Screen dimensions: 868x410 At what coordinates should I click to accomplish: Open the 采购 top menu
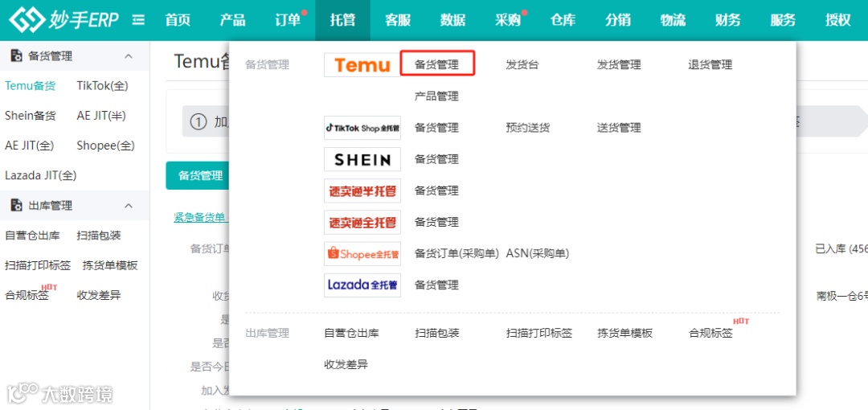pos(508,21)
